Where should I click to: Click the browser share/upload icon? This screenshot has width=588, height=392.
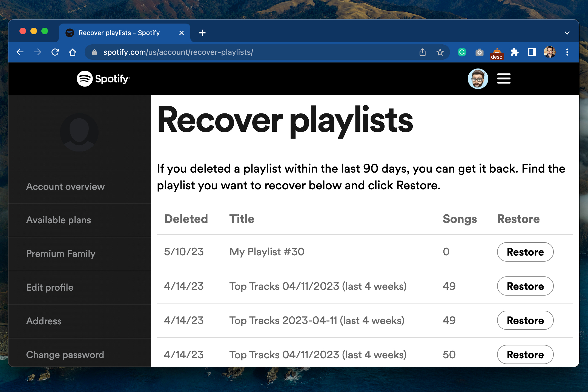pos(422,52)
